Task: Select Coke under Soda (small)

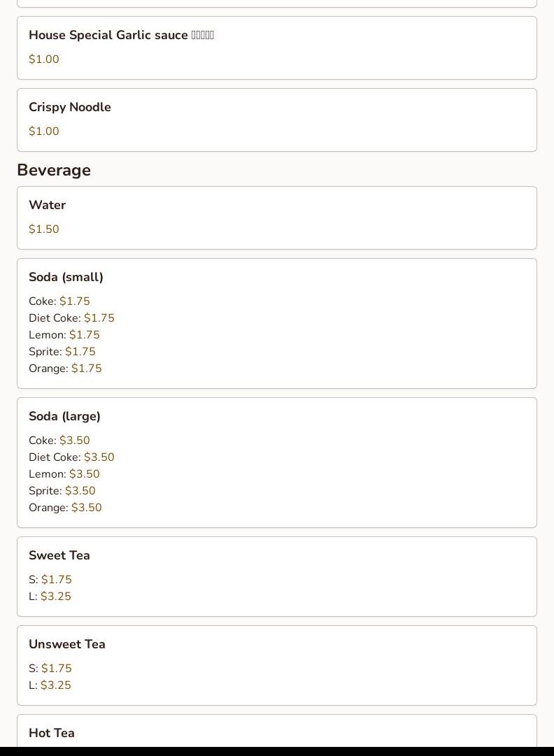Action: coord(59,301)
